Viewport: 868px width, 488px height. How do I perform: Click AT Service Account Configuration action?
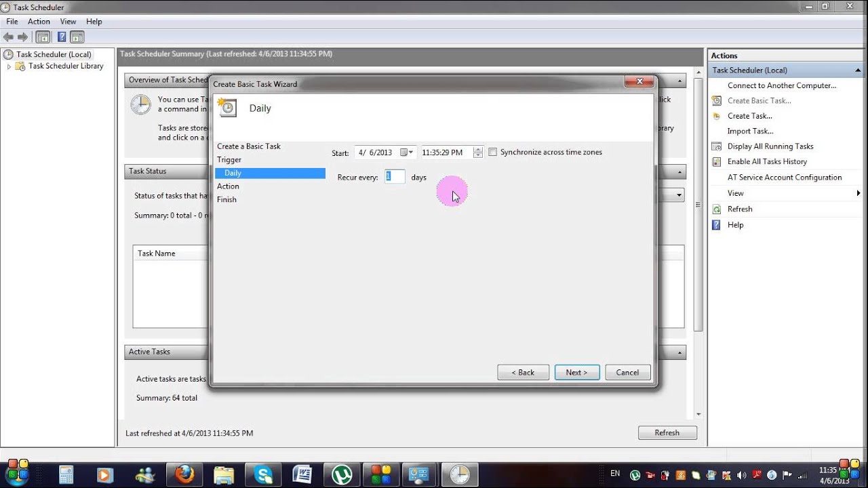point(784,178)
